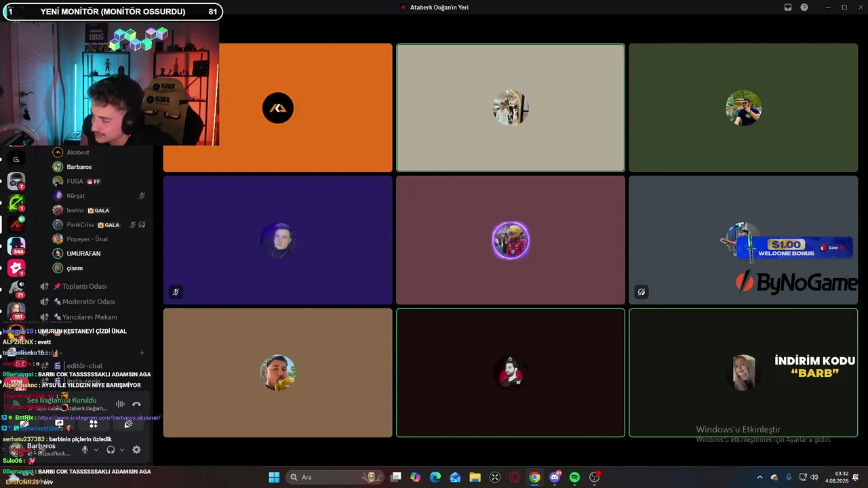This screenshot has height=488, width=868.
Task: Open the green crossed-circle server icon
Action: pyautogui.click(x=16, y=203)
